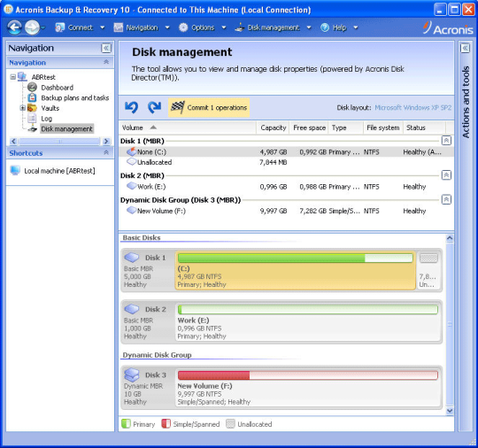478x448 pixels.
Task: Expand the Vaults tree node
Action: tap(22, 108)
